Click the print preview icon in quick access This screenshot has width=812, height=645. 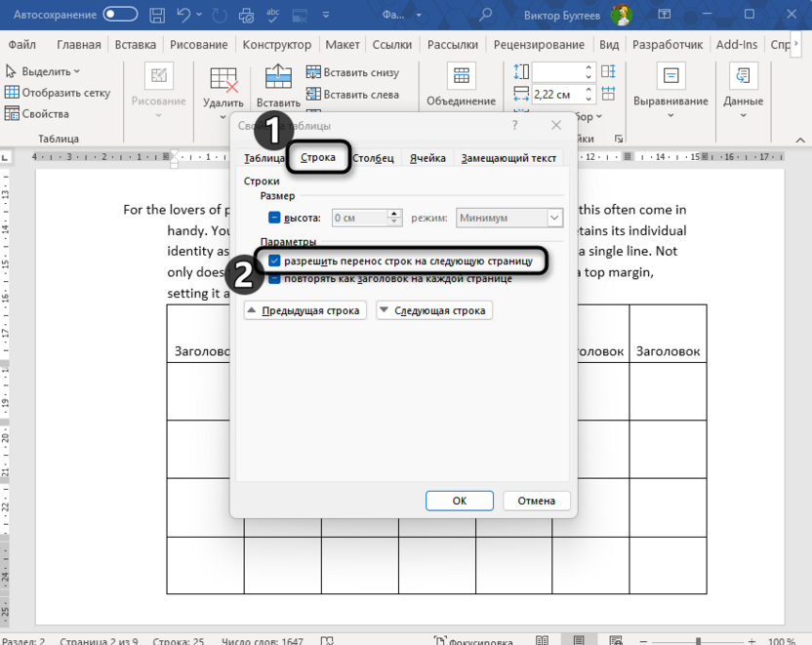point(246,15)
